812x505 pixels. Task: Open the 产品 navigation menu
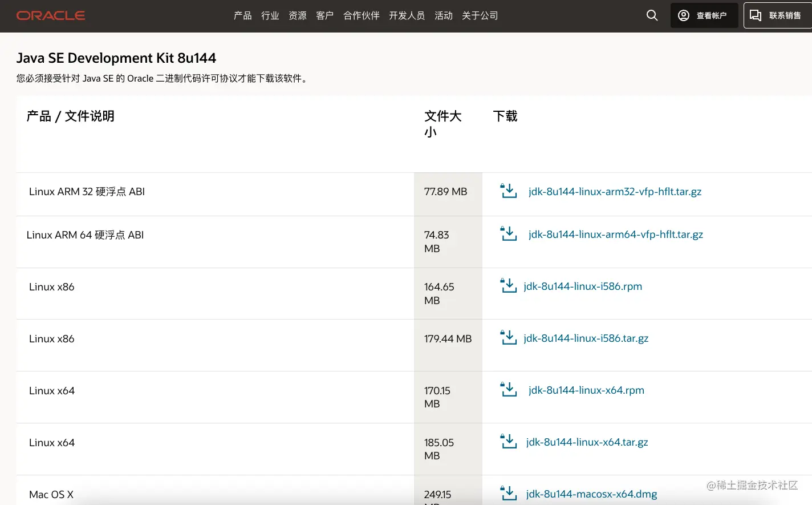[x=242, y=15]
